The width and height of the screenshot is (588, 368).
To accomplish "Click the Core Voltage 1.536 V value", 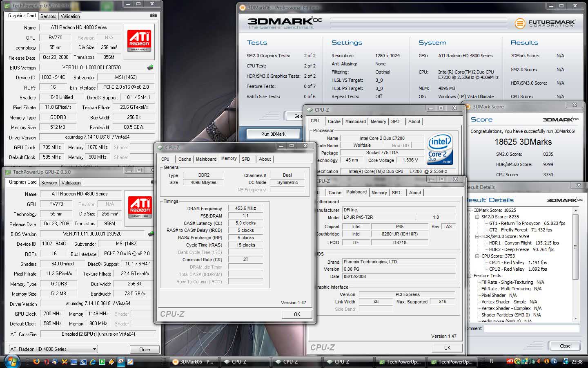I will (x=410, y=160).
